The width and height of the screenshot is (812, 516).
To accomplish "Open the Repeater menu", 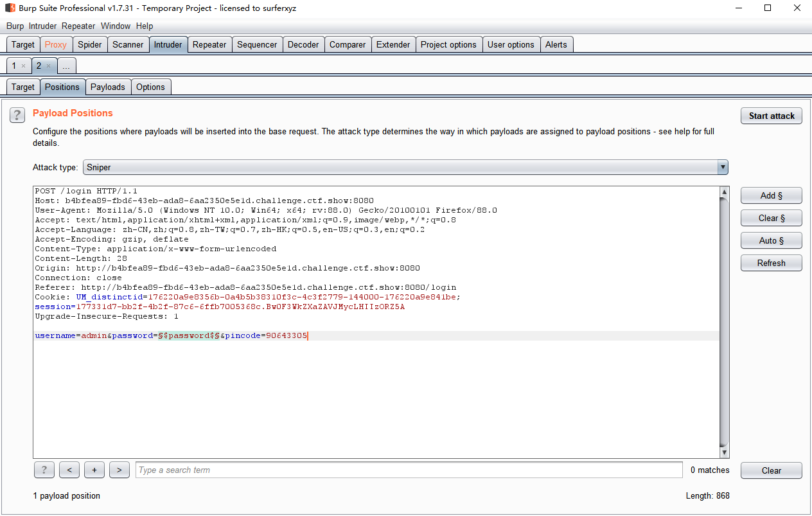I will point(78,26).
